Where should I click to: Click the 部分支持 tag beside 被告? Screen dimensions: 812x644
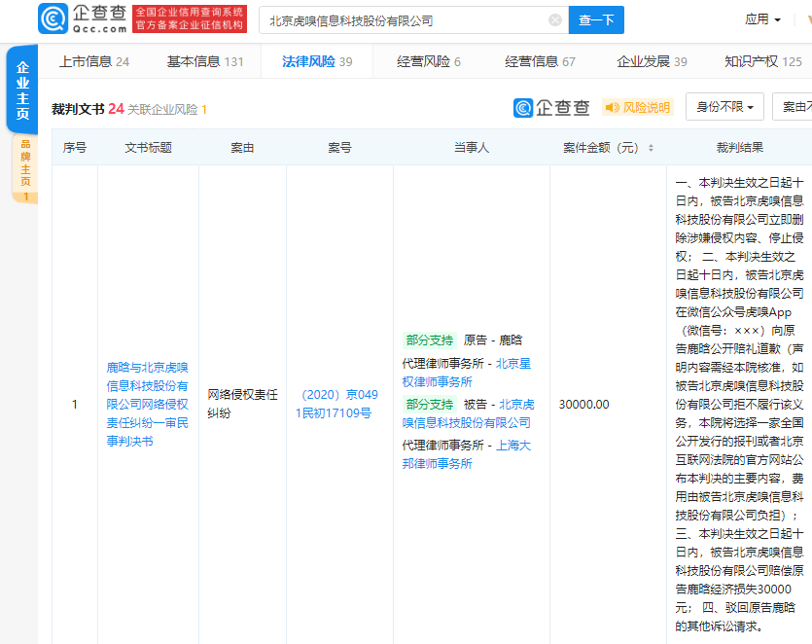click(x=429, y=404)
